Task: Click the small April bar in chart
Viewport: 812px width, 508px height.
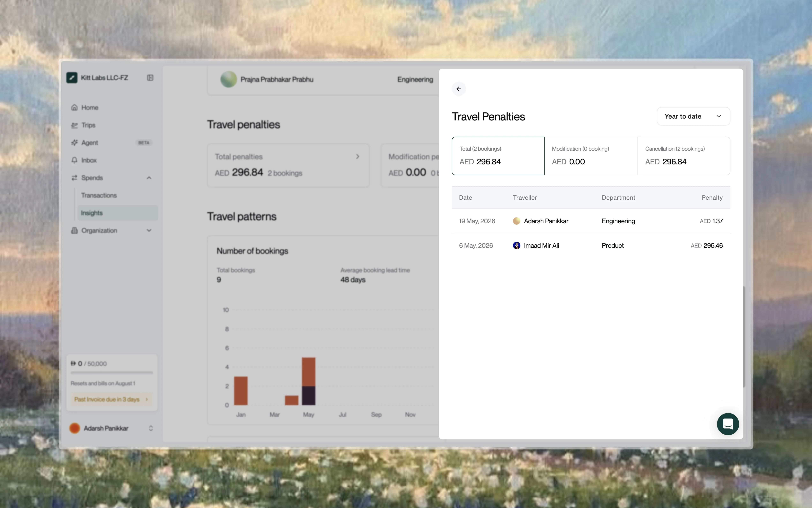Action: pos(291,400)
